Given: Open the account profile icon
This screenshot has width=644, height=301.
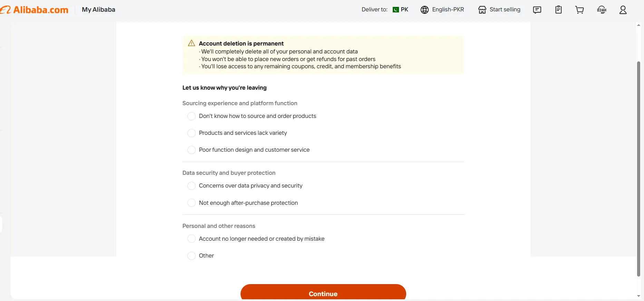Looking at the screenshot, I should click(x=623, y=10).
